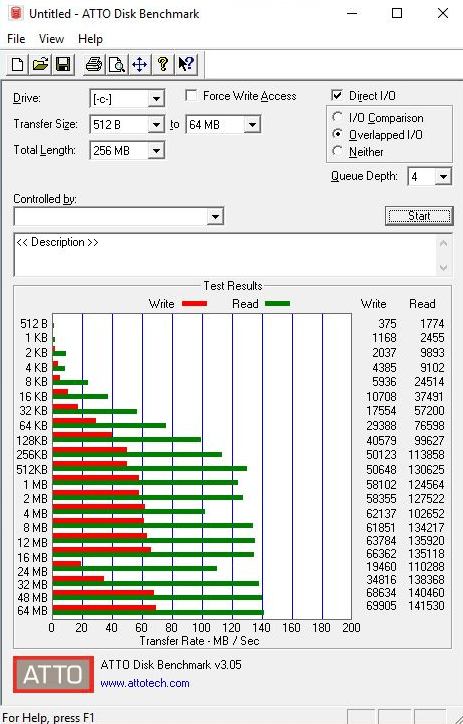Image resolution: width=463 pixels, height=724 pixels.
Task: Uncheck the Direct I/O checkbox
Action: coord(337,96)
